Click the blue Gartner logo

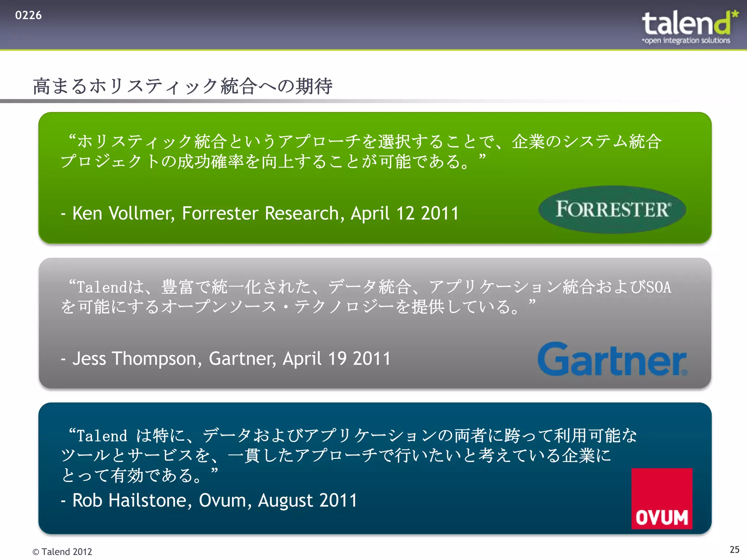pyautogui.click(x=612, y=359)
